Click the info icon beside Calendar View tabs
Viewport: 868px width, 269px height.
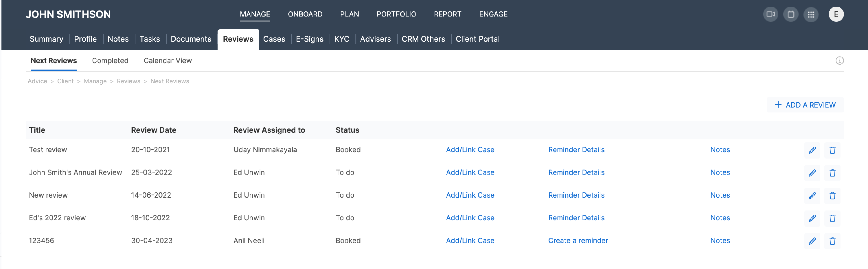tap(839, 60)
